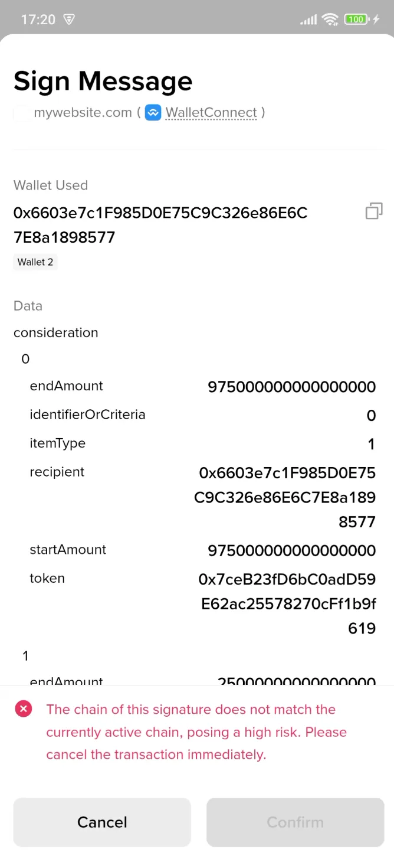Copy the wallet address using copy icon
The width and height of the screenshot is (394, 868).
click(373, 211)
